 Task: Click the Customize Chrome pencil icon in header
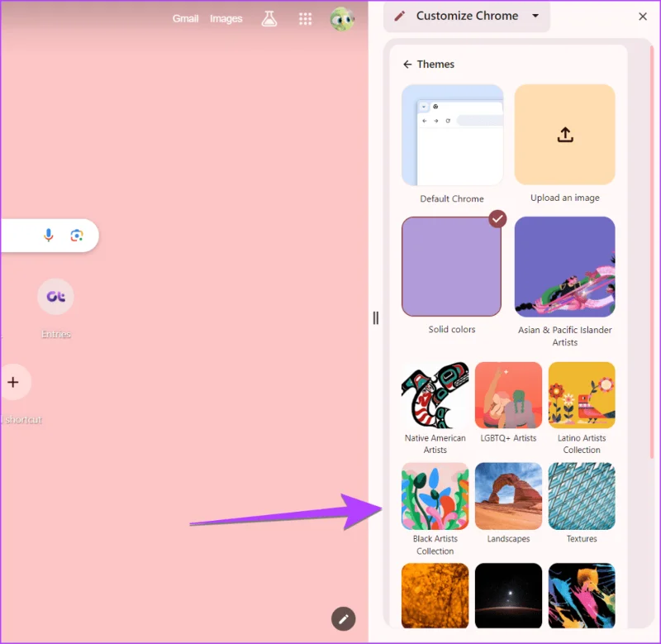[x=399, y=16]
